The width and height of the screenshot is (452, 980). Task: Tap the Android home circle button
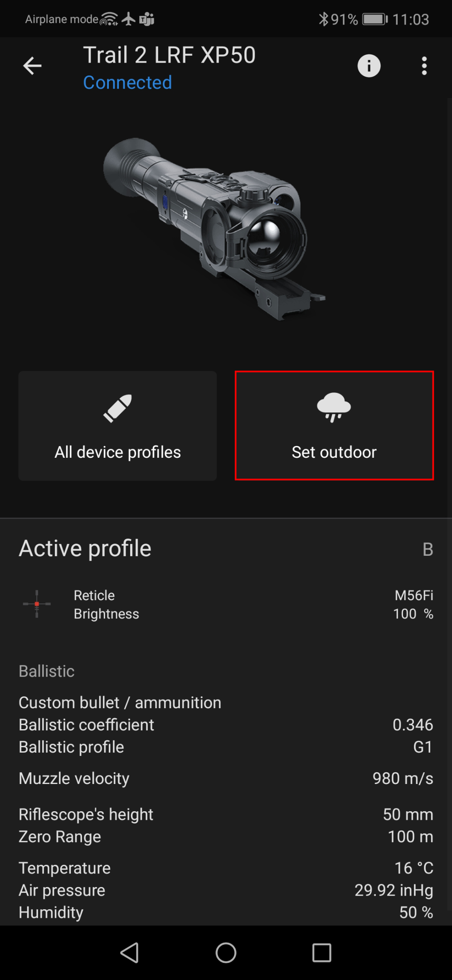tap(226, 952)
